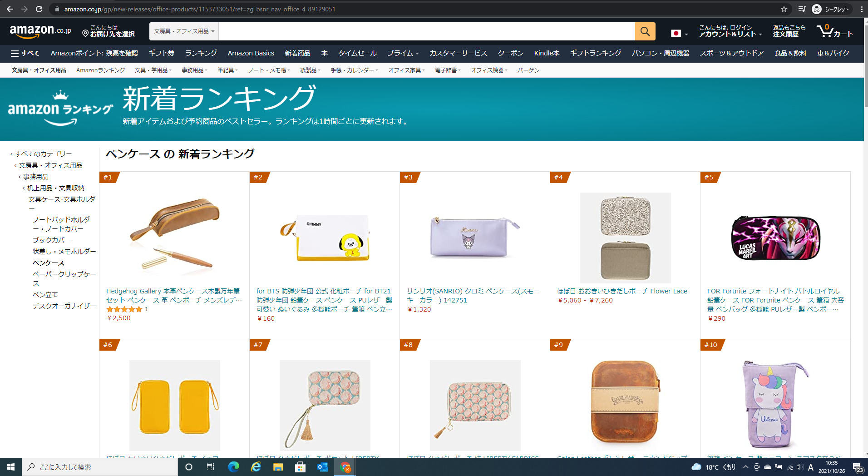Expand ノート・メモ帳 submenu
Screen dimensions: 868x476
269,70
